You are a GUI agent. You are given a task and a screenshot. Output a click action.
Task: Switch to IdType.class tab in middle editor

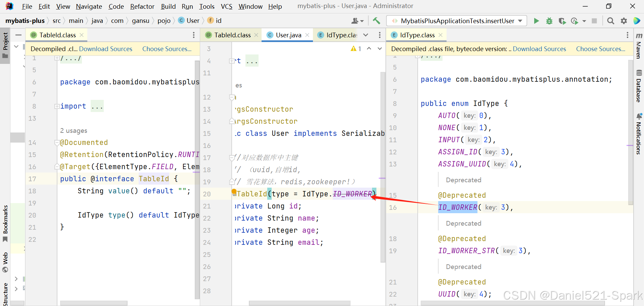337,35
